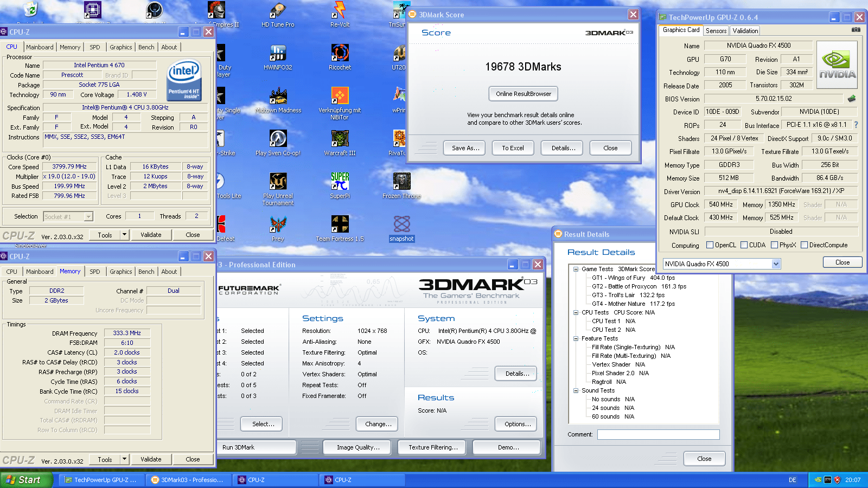Image resolution: width=868 pixels, height=488 pixels.
Task: Select the Verknüpfung mit NiBiTor shortcut
Action: tap(340, 103)
